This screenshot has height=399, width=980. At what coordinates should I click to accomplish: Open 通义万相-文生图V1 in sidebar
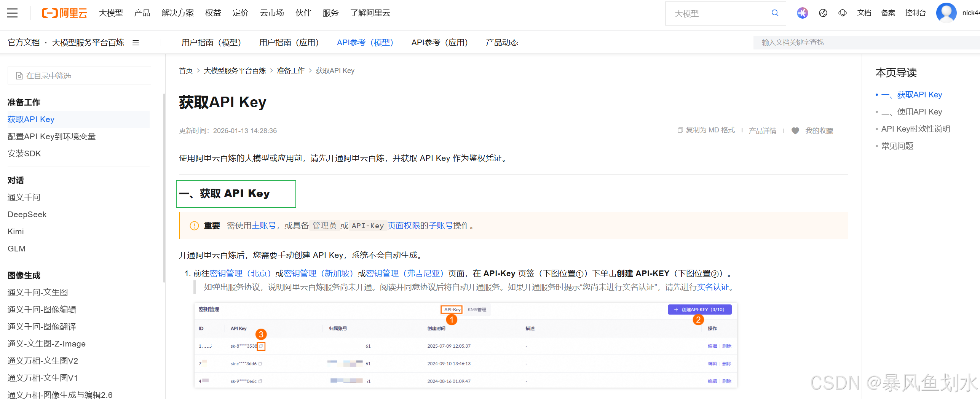(x=43, y=378)
